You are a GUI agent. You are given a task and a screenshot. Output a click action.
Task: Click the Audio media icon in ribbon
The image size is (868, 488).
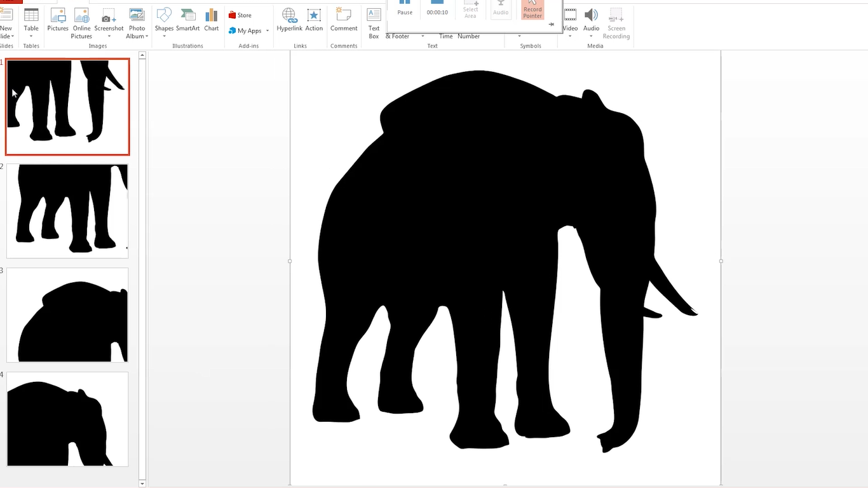coord(591,15)
